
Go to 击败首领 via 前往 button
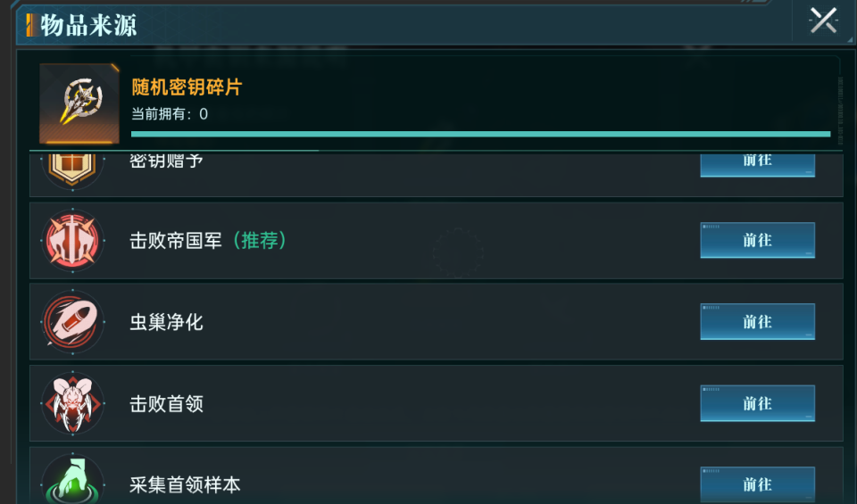point(757,403)
